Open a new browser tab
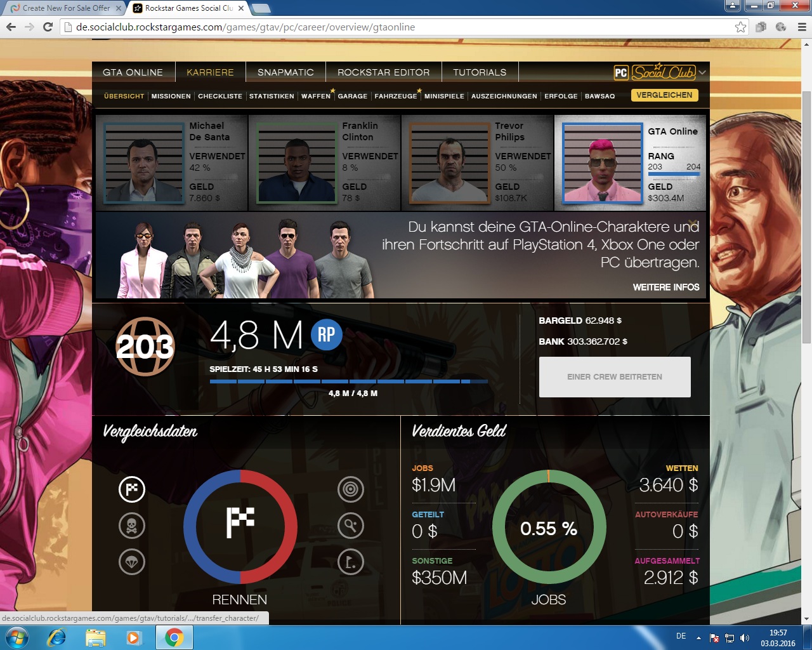 261,8
